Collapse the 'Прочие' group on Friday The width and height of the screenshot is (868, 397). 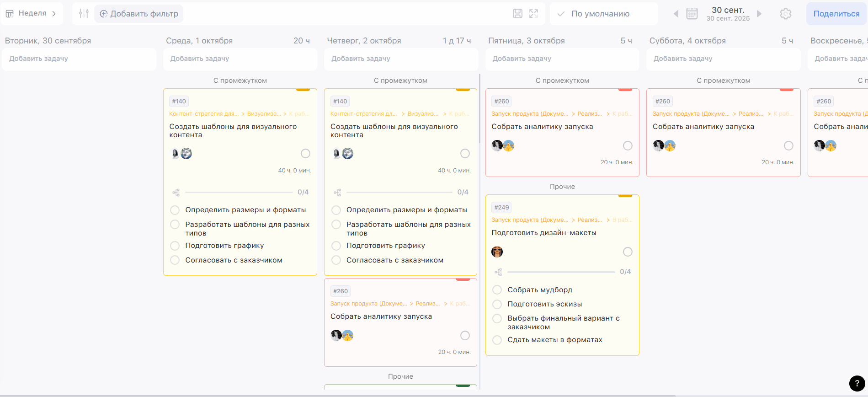coord(562,187)
